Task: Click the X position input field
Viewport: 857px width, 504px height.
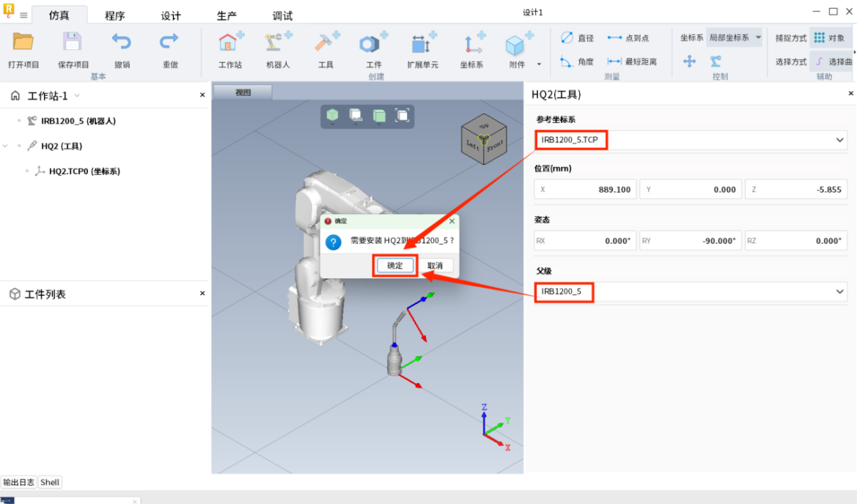Action: click(585, 189)
